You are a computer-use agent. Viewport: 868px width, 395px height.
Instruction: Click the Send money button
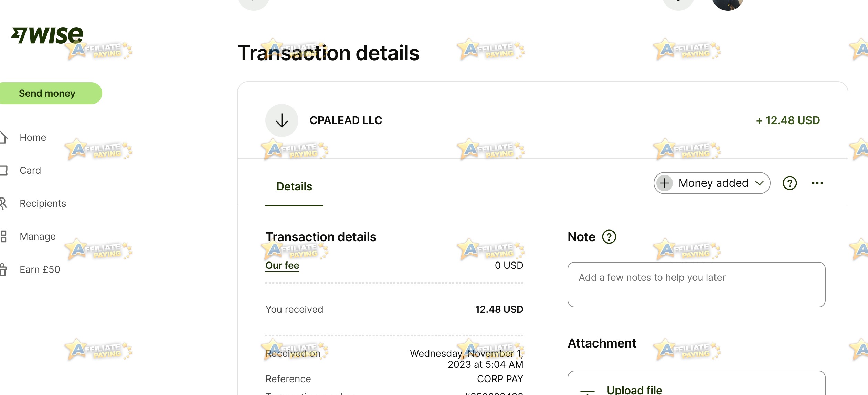tap(47, 93)
